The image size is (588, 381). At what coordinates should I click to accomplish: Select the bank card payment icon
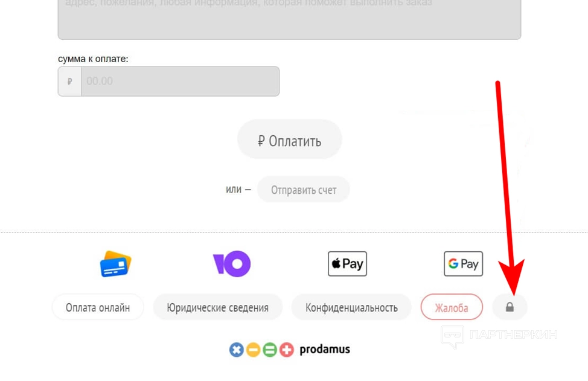click(115, 264)
